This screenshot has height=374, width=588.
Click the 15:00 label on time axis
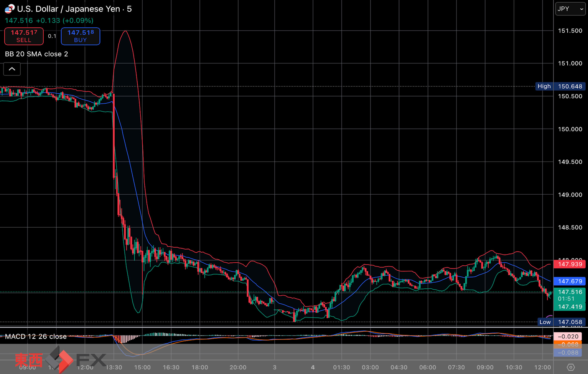coord(142,367)
